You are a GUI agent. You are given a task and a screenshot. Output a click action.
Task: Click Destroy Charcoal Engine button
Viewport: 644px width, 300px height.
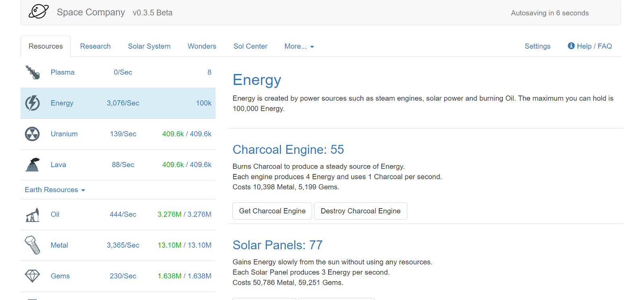pyautogui.click(x=361, y=211)
